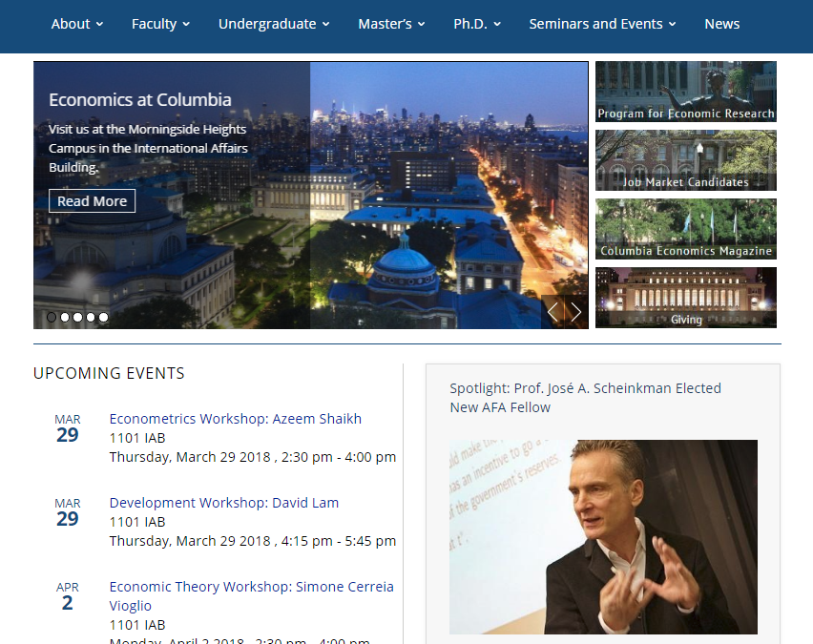
Task: Show the previous slide with the left arrow
Action: tap(552, 312)
